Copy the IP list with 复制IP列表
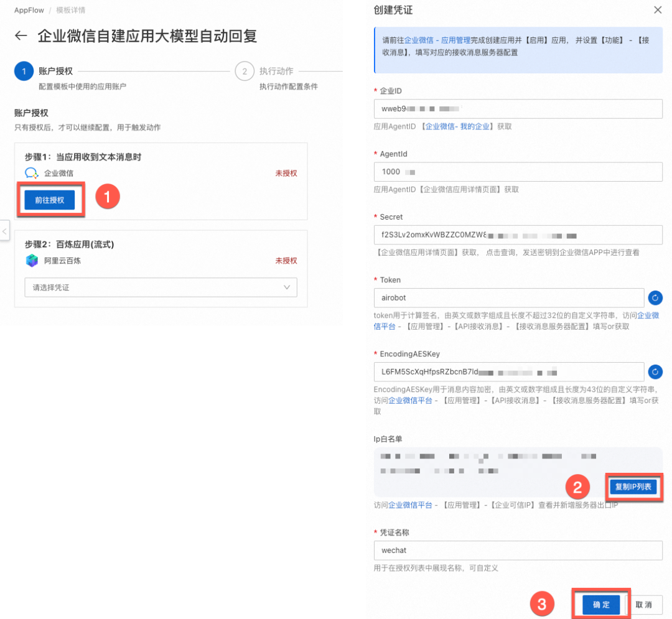The width and height of the screenshot is (672, 619). 633,486
